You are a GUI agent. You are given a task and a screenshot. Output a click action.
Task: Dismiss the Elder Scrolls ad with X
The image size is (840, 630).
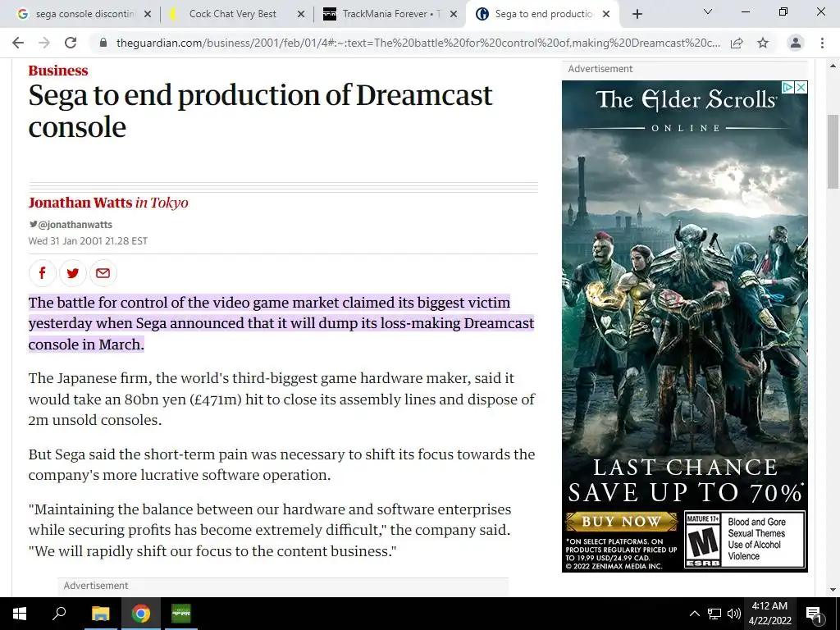(x=801, y=87)
